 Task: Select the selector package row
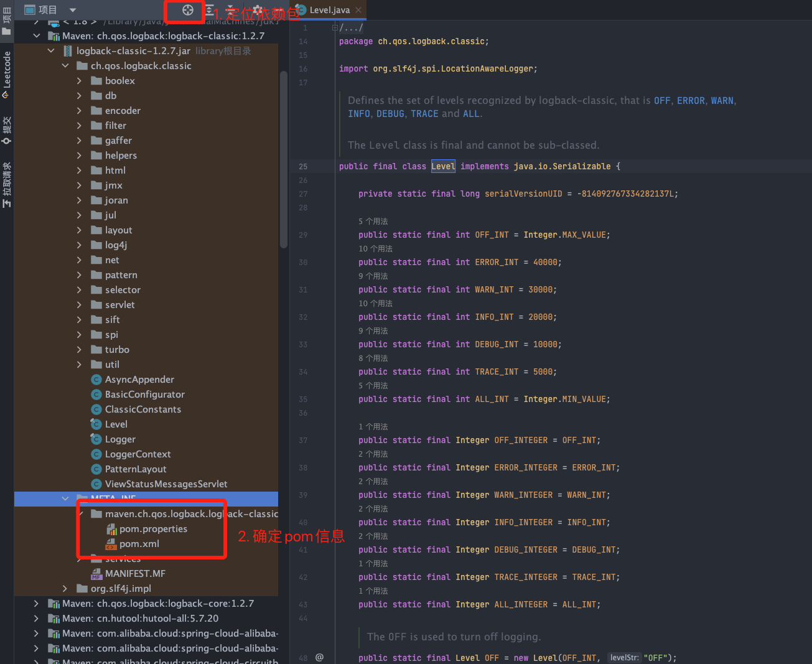point(146,290)
